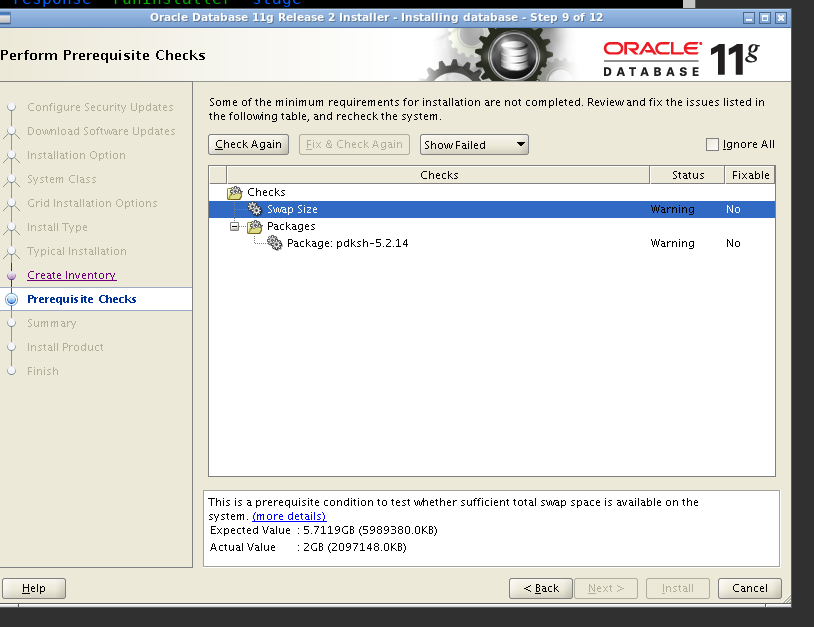Go to the Create Inventory step
814x627 pixels.
coord(72,275)
